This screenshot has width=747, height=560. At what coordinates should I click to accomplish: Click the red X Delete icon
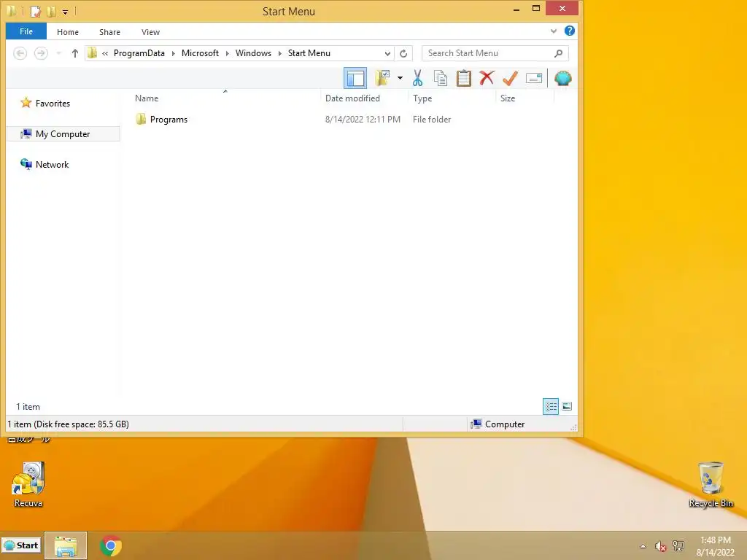487,78
